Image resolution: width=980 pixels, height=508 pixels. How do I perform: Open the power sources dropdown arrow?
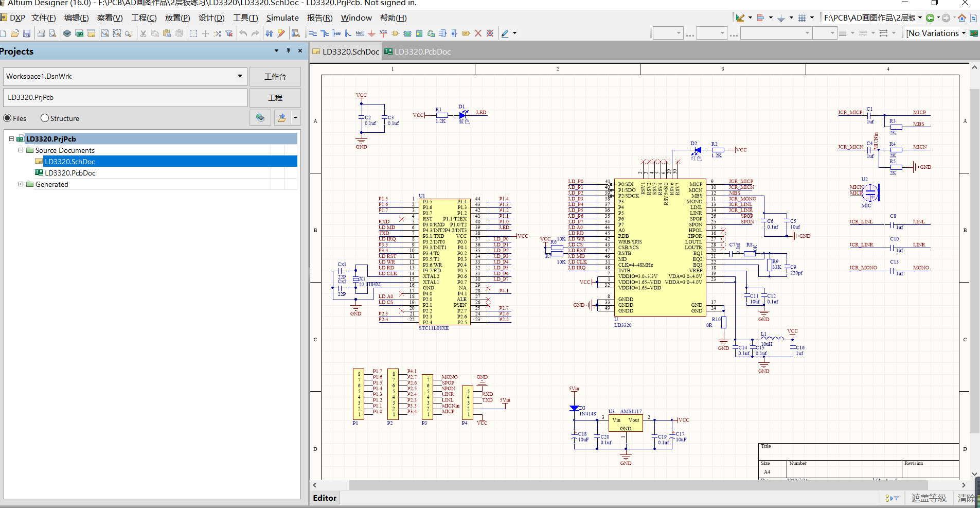pos(791,18)
